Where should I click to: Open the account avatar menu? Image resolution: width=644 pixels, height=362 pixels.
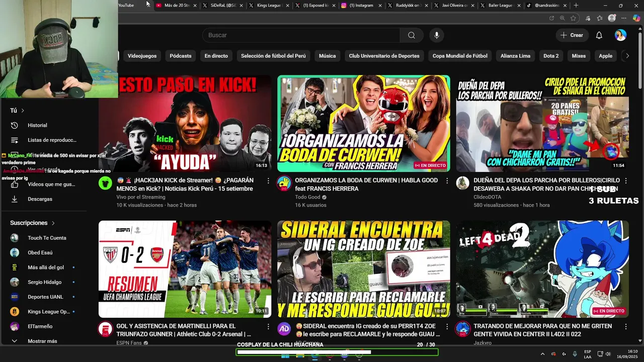point(620,35)
